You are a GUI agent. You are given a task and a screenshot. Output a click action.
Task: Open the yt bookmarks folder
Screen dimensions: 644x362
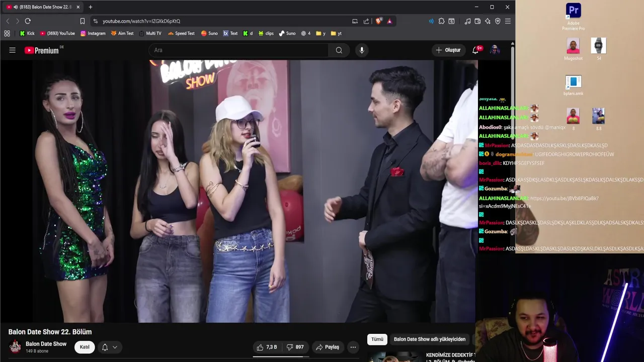[336, 33]
